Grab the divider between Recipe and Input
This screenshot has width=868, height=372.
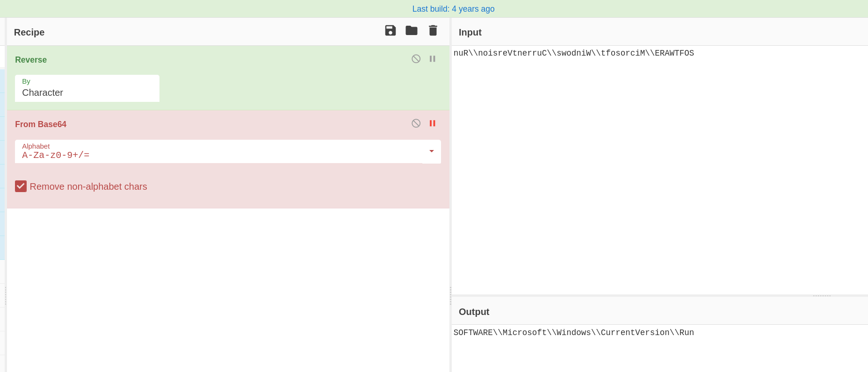450,295
